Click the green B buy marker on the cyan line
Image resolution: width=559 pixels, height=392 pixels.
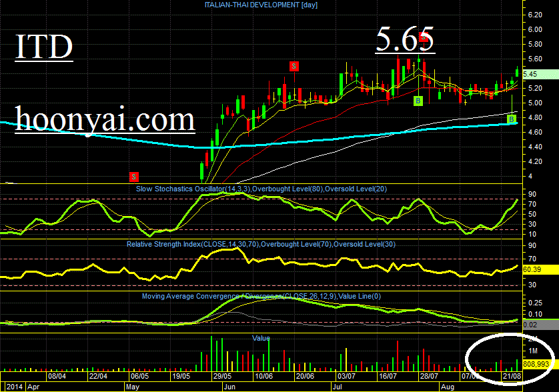(512, 119)
